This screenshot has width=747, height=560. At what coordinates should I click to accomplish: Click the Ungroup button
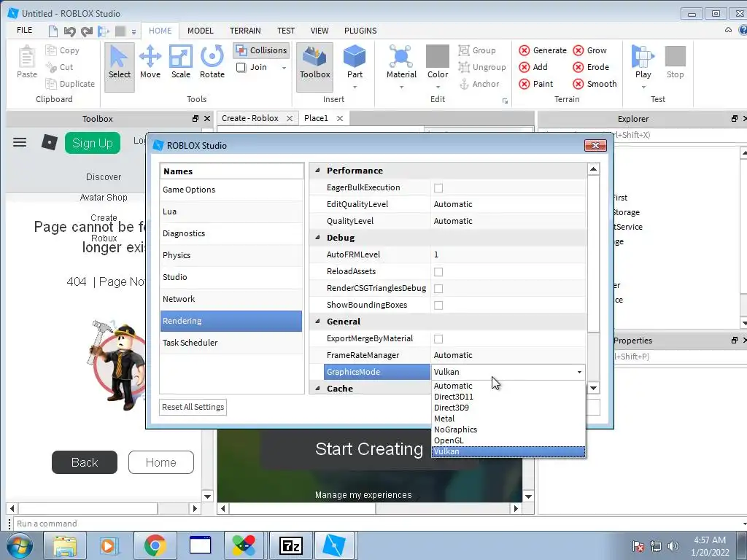point(482,67)
